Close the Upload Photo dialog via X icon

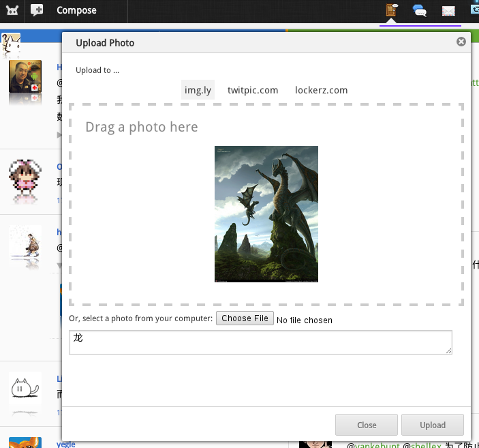pos(461,42)
